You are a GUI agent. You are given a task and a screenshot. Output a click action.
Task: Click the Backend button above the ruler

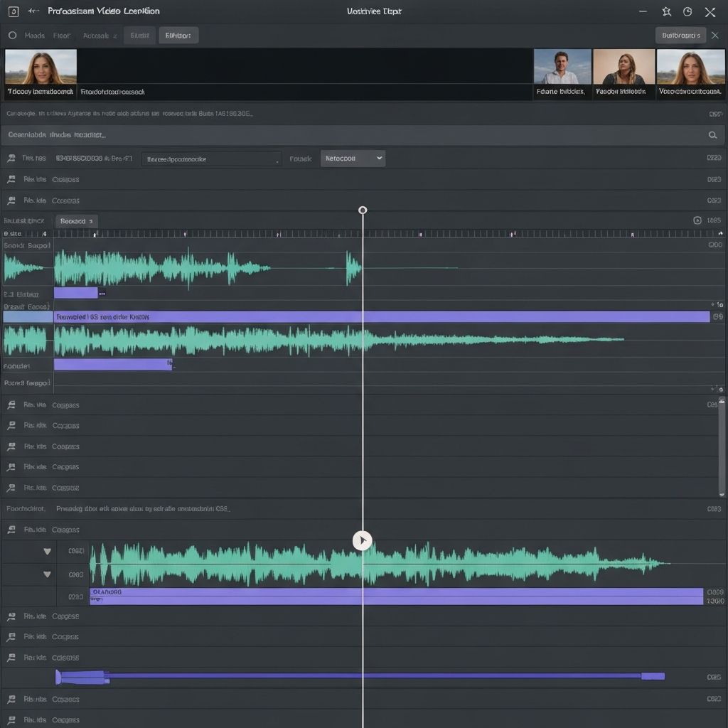[76, 221]
